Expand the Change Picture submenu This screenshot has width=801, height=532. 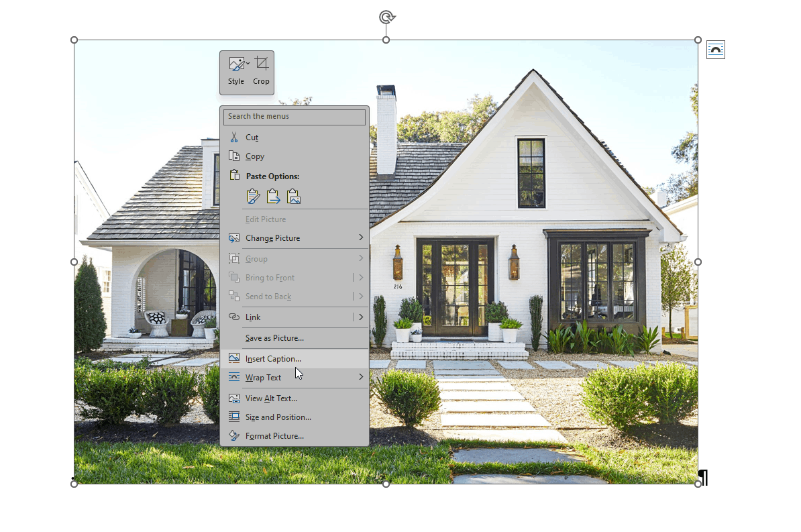(x=362, y=237)
